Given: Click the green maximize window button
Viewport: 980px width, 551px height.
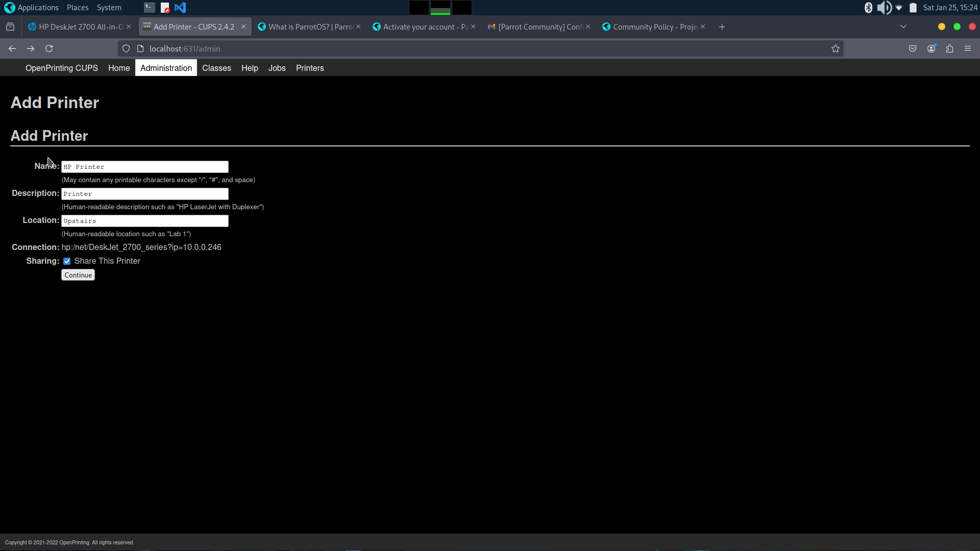Looking at the screenshot, I should 957,27.
